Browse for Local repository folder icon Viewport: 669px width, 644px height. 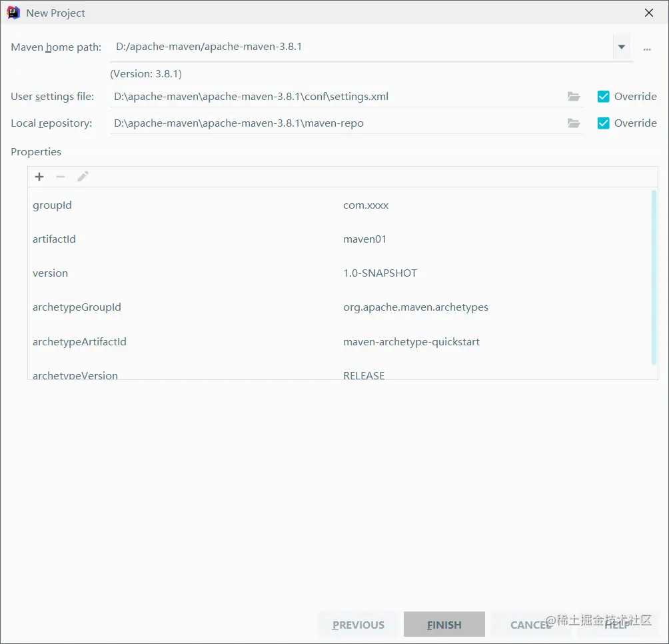pyautogui.click(x=574, y=124)
